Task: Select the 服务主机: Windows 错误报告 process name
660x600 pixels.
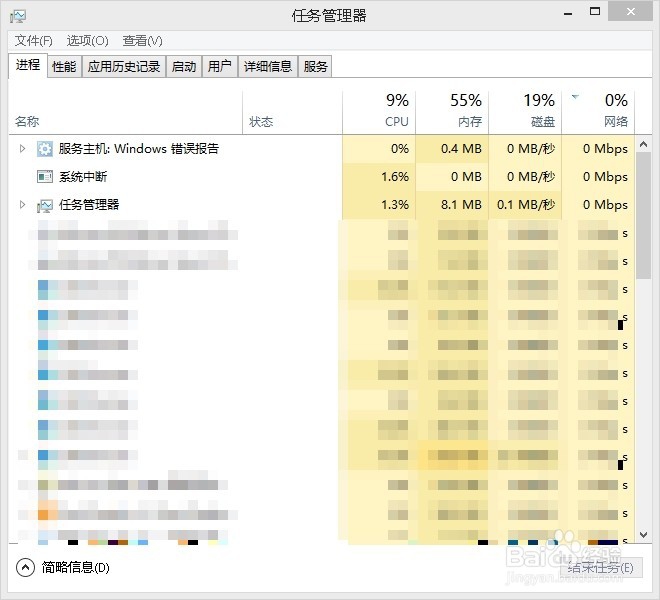Action: (x=139, y=149)
